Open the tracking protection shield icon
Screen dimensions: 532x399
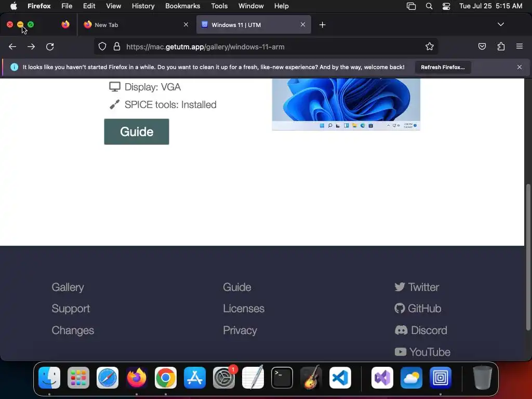102,47
